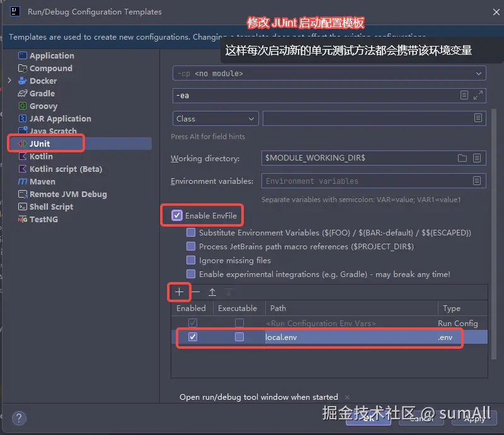
Task: Move the selected EnvFile entry up
Action: coord(212,292)
